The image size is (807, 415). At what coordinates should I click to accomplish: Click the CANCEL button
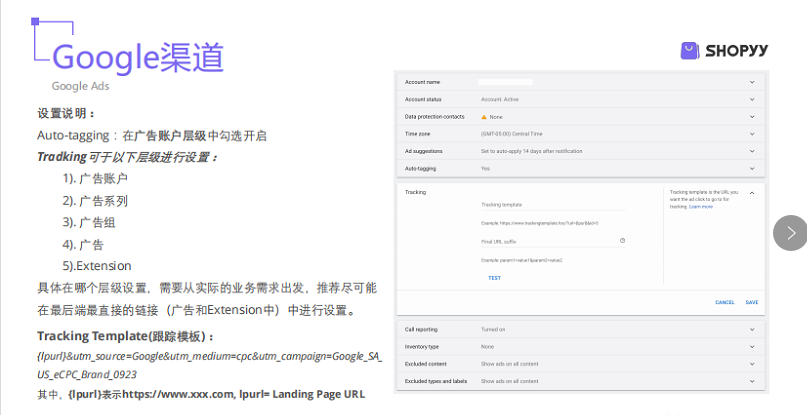coord(725,302)
